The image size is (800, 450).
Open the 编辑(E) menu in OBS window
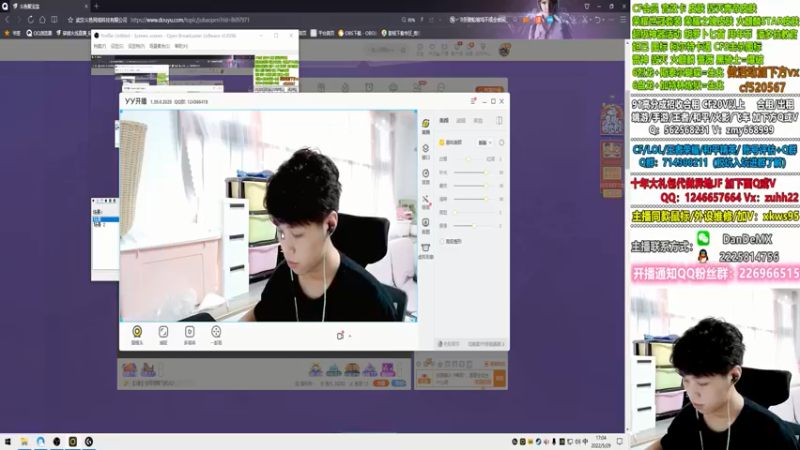point(117,46)
